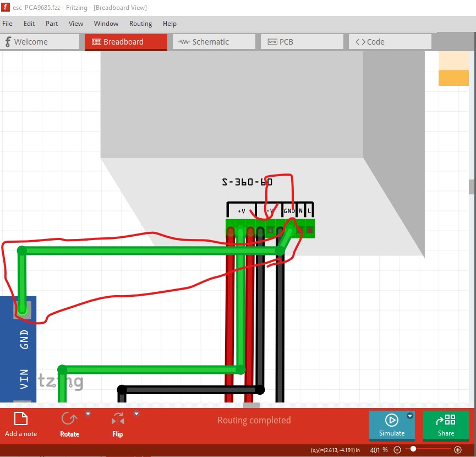Open the Part menu
Screen dimensions: 476x457
pos(52,24)
